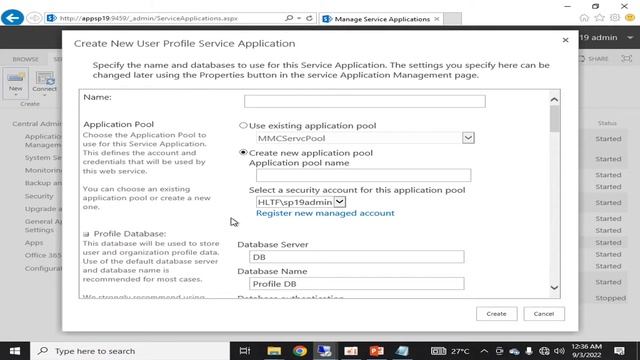Click the dialog scrollbar up arrow

(554, 100)
